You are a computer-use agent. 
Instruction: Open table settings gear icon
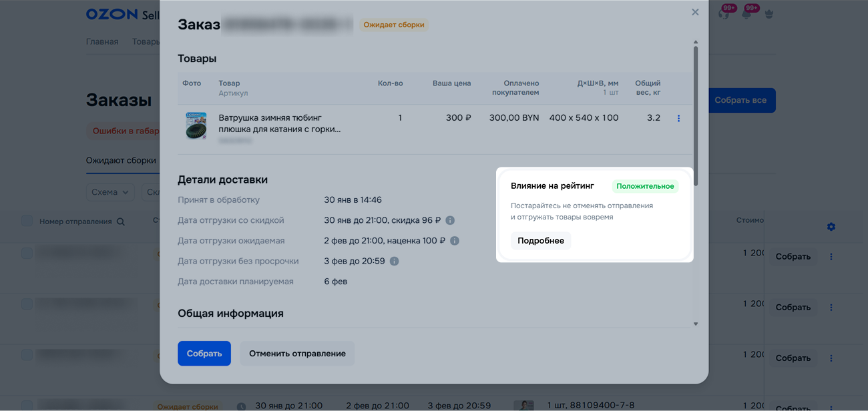(x=831, y=227)
